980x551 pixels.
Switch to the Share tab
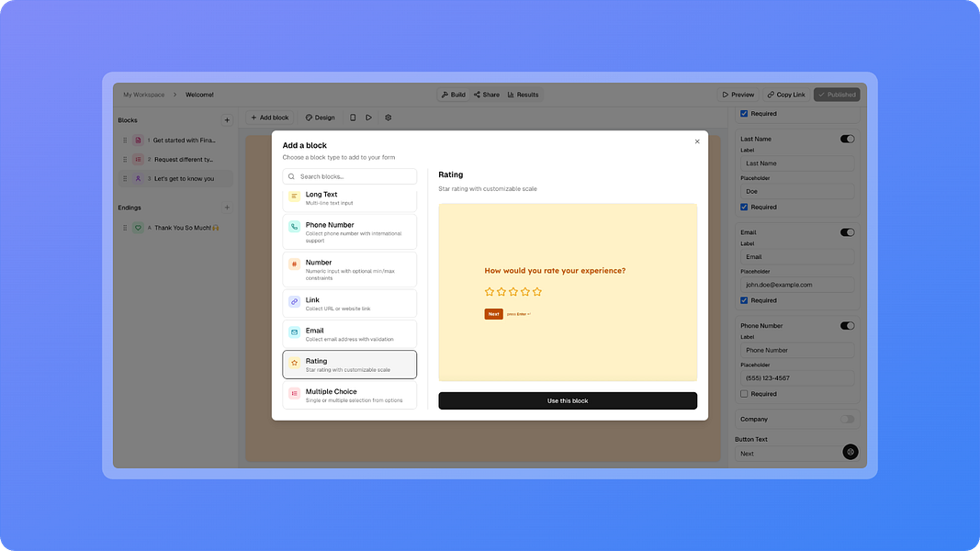coord(486,95)
